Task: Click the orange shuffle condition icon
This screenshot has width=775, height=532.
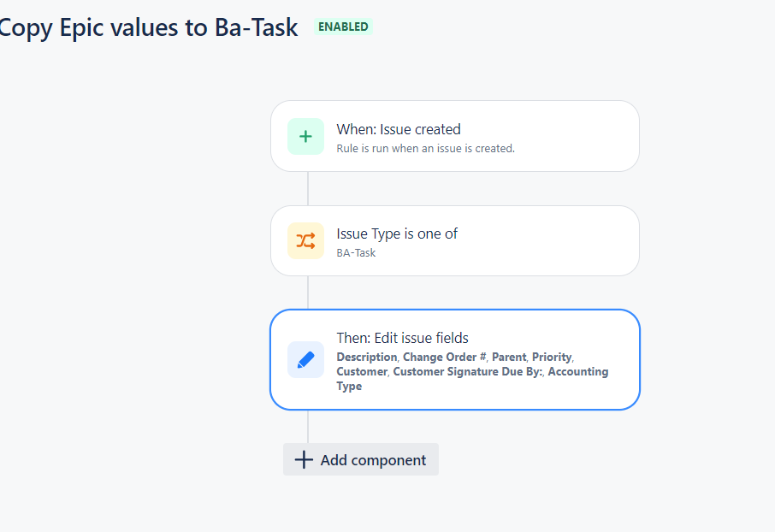Action: tap(305, 241)
